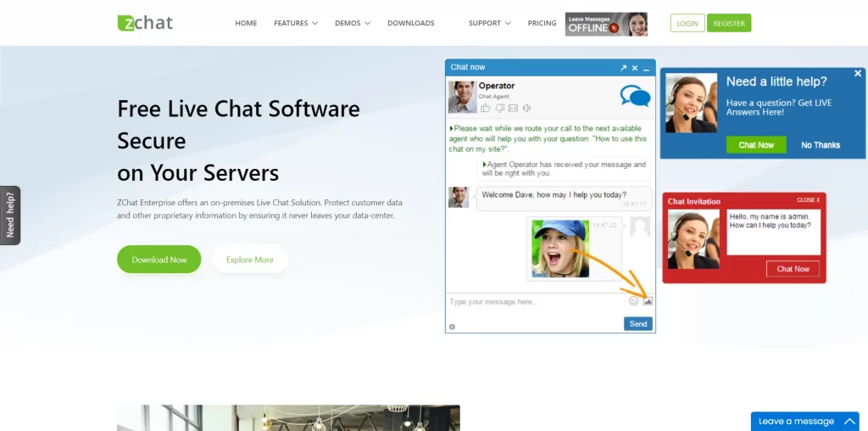This screenshot has width=868, height=431.
Task: Click the Explore More button
Action: [250, 260]
